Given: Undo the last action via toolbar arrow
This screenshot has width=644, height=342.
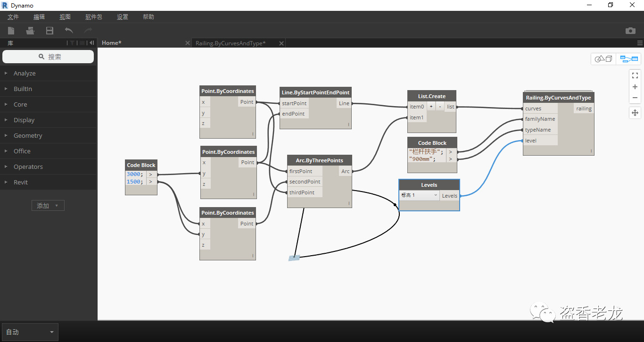Looking at the screenshot, I should point(69,31).
